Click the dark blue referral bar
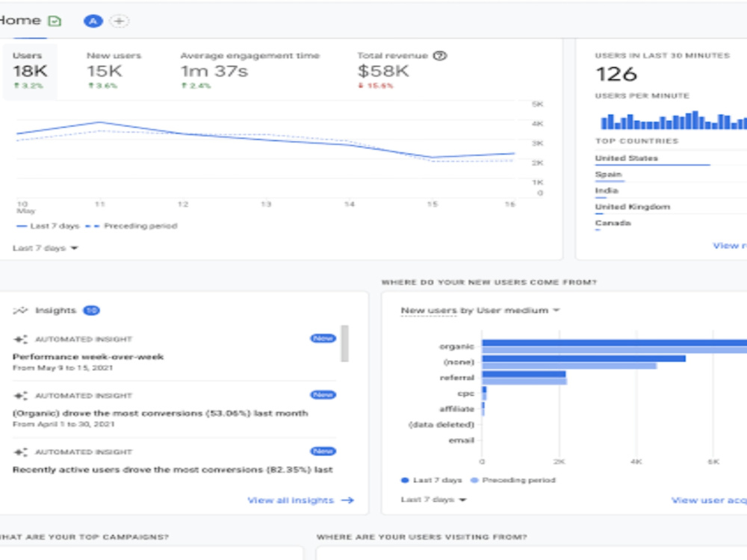 click(x=524, y=374)
